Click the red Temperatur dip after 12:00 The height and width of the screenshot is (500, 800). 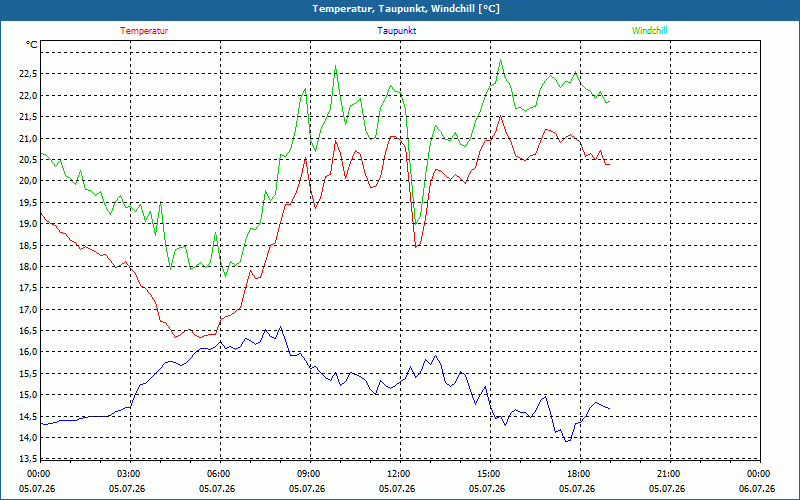(416, 247)
